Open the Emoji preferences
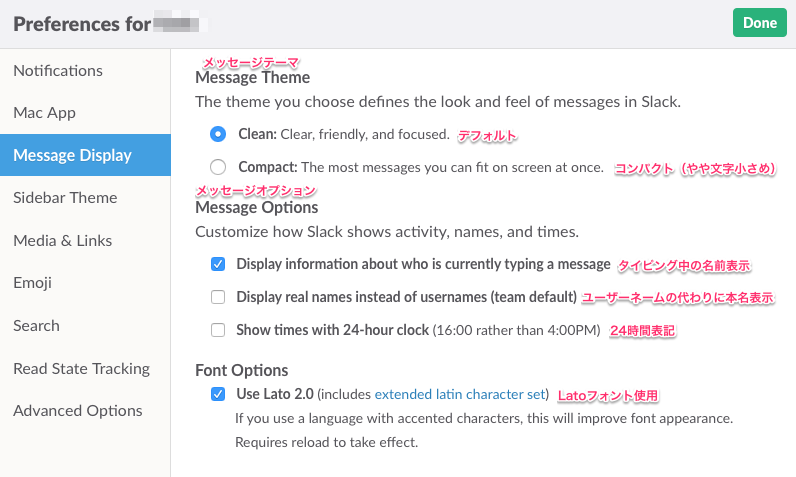 [32, 283]
